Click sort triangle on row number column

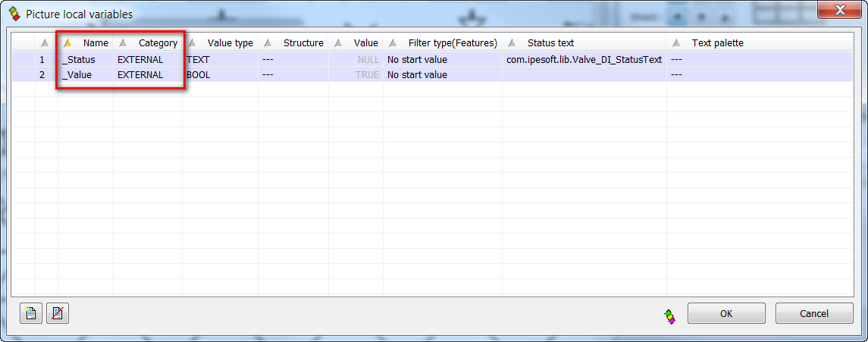pos(45,43)
